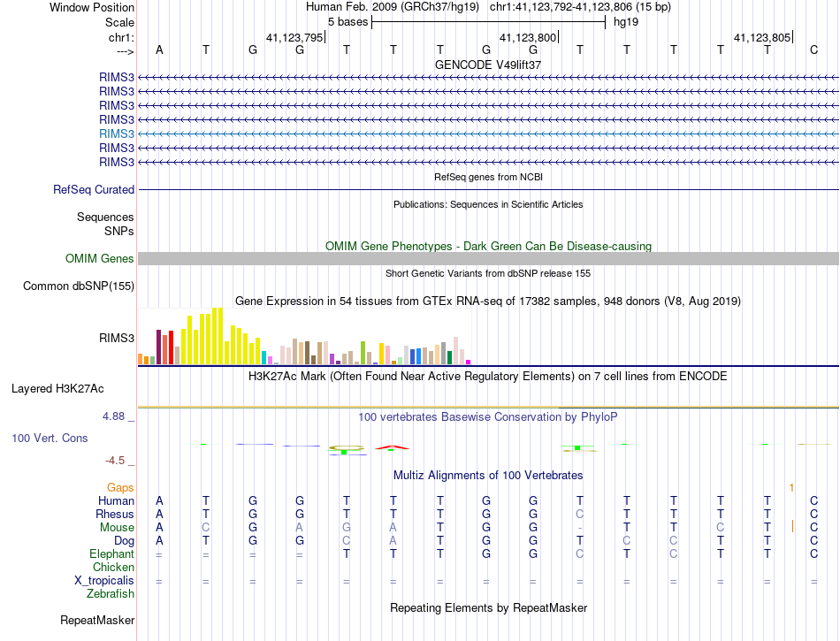Click the H3K27Ac Mark ENCODE title
This screenshot has height=641, width=840.
coord(488,376)
